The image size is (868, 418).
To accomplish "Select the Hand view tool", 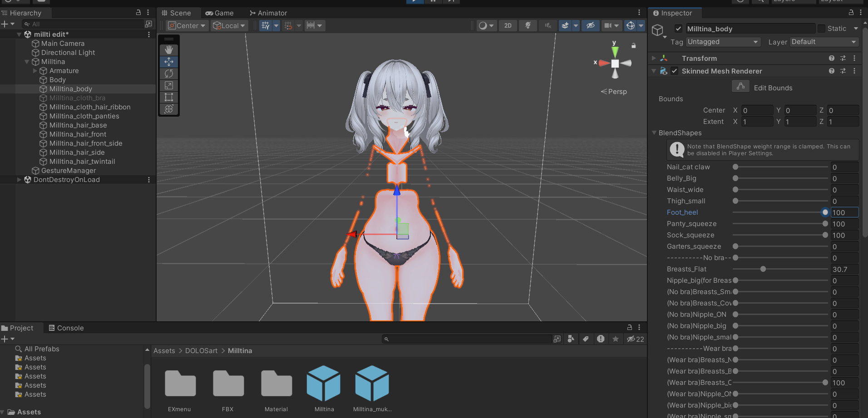I will 169,49.
